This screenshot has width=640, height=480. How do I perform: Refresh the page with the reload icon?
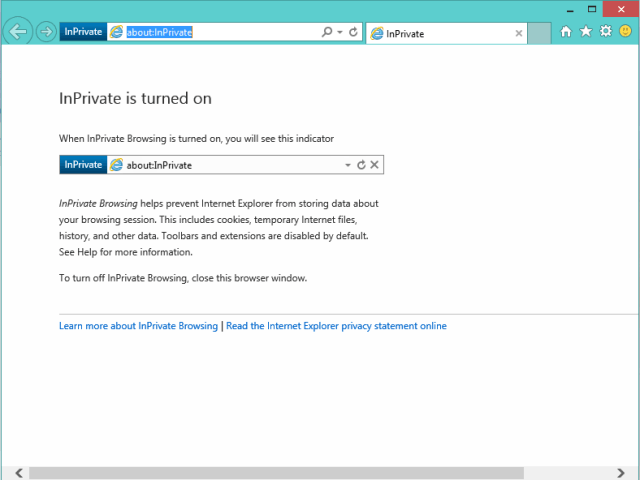[x=353, y=32]
